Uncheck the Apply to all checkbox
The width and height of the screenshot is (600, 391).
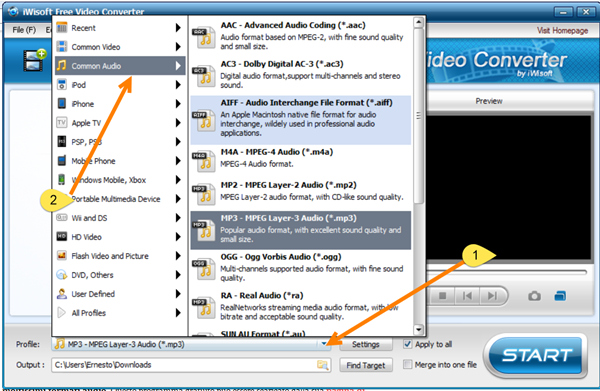pyautogui.click(x=408, y=344)
